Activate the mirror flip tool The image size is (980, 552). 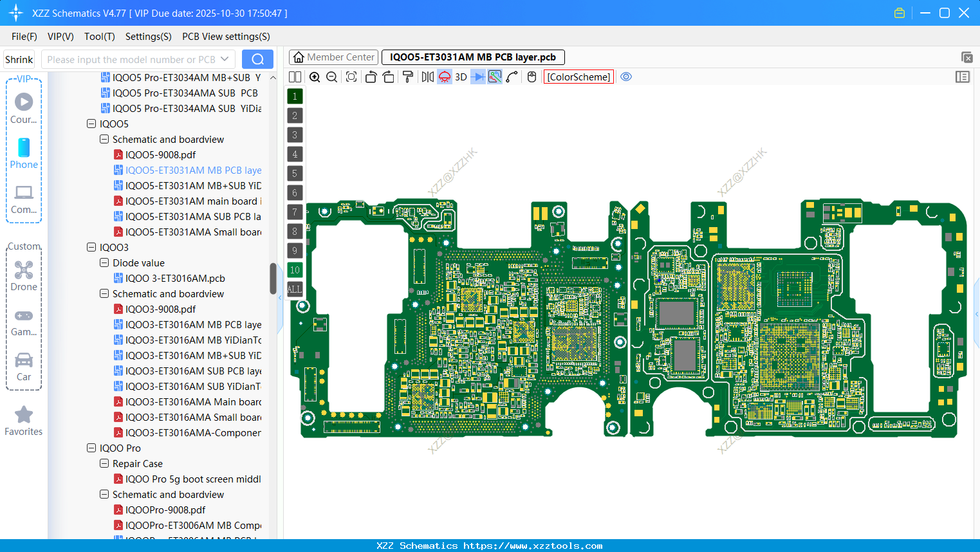pyautogui.click(x=427, y=77)
